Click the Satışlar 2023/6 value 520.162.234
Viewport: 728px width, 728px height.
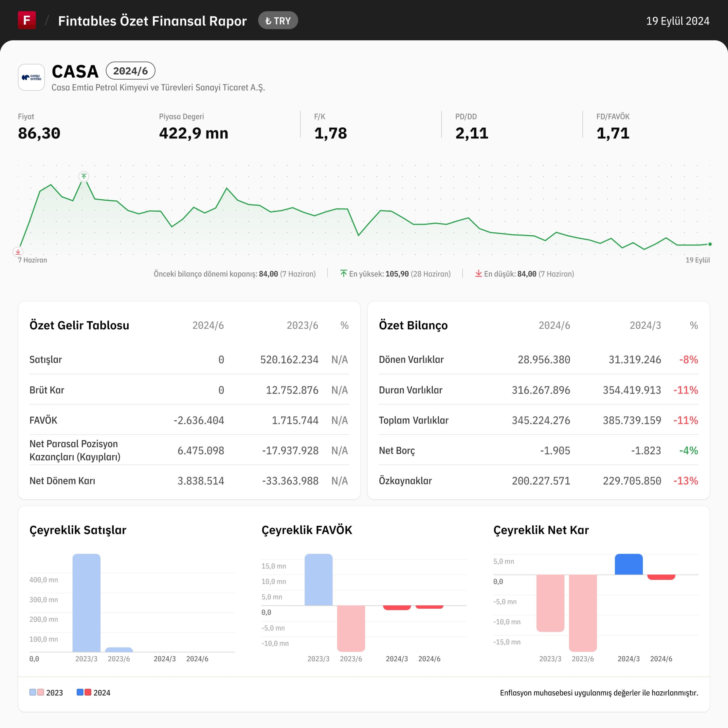click(289, 359)
